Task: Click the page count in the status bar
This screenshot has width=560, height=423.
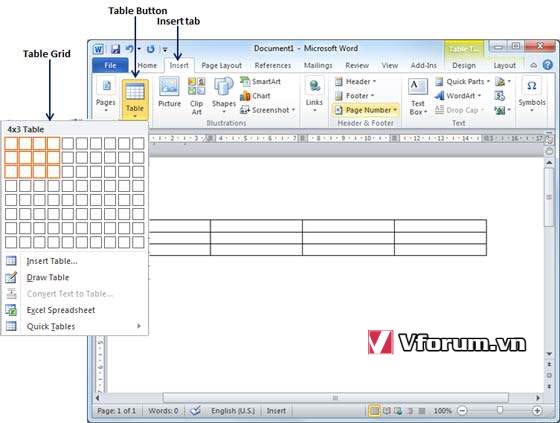Action: coord(116,411)
